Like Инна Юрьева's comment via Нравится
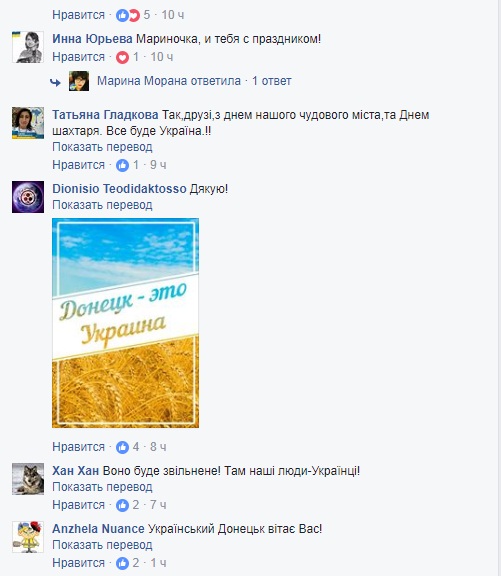 (x=79, y=57)
